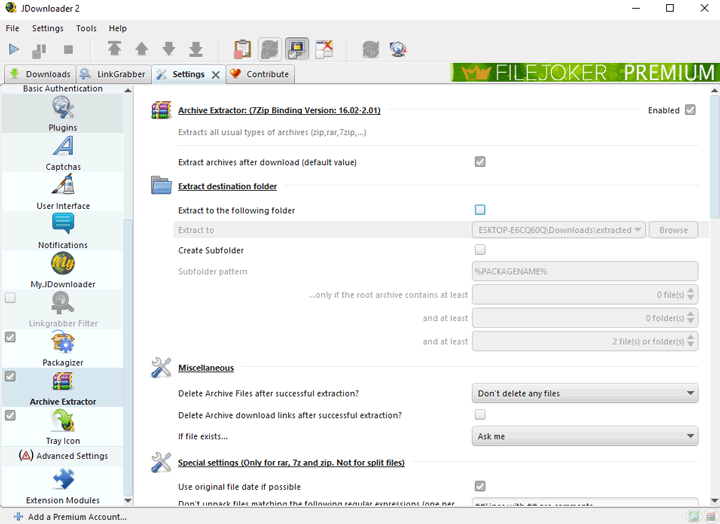Click the Subfolder pattern input field

click(585, 271)
